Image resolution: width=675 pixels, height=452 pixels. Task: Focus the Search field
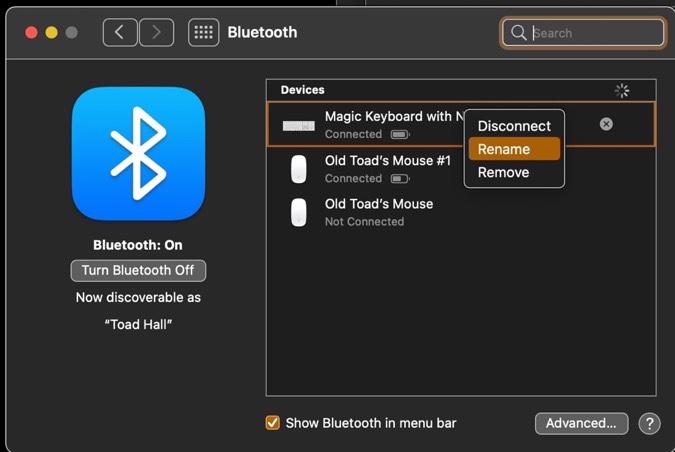(x=582, y=33)
